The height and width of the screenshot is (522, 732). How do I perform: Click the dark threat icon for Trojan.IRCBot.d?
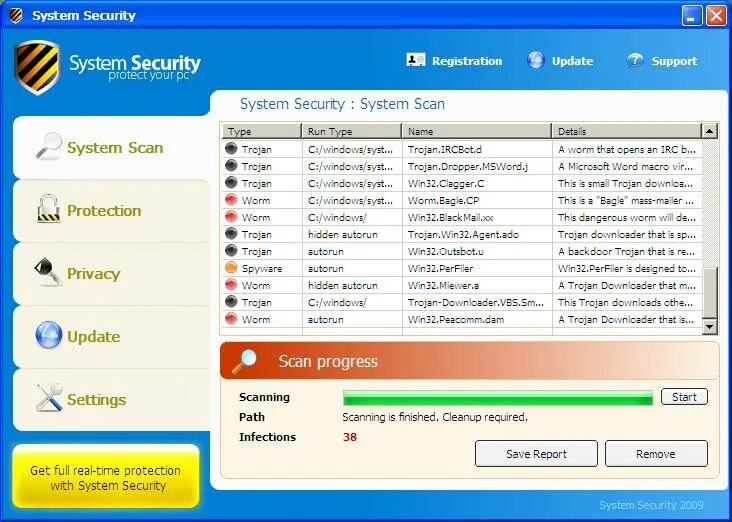pyautogui.click(x=231, y=148)
